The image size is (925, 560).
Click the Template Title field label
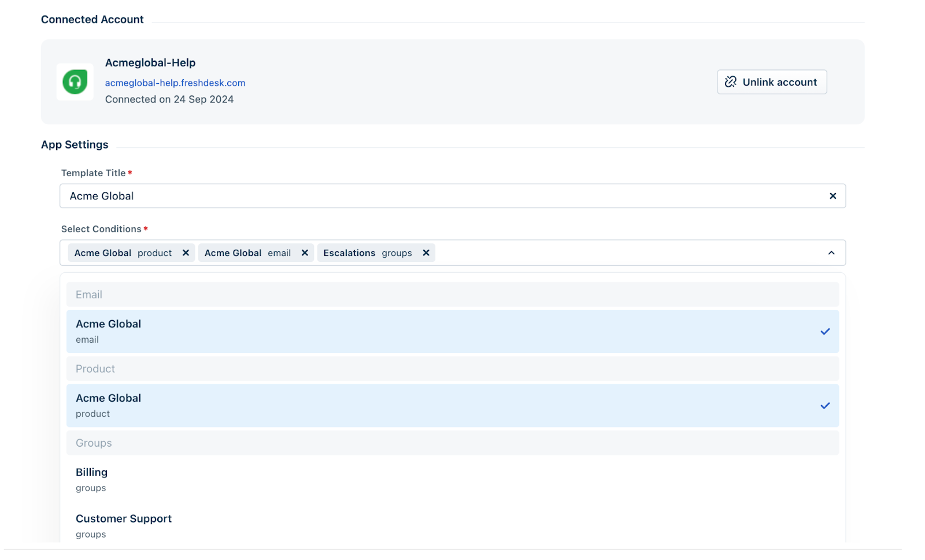pos(94,173)
